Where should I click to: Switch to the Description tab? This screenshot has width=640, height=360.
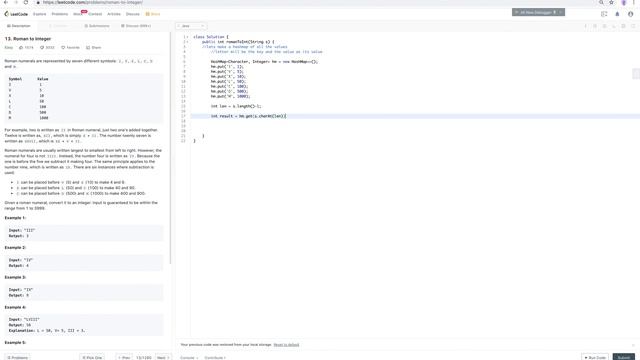(x=19, y=26)
